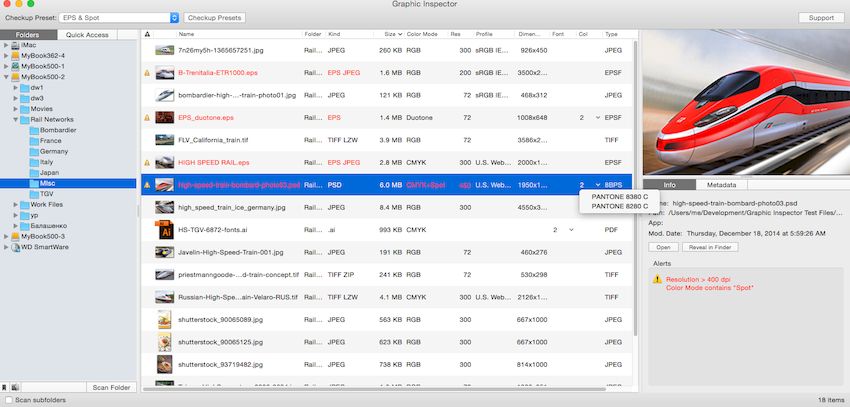Screen dimensions: 850x407
Task: Click the warning icon on the HIGH SPEED RAIL.eps row
Action: pyautogui.click(x=147, y=163)
